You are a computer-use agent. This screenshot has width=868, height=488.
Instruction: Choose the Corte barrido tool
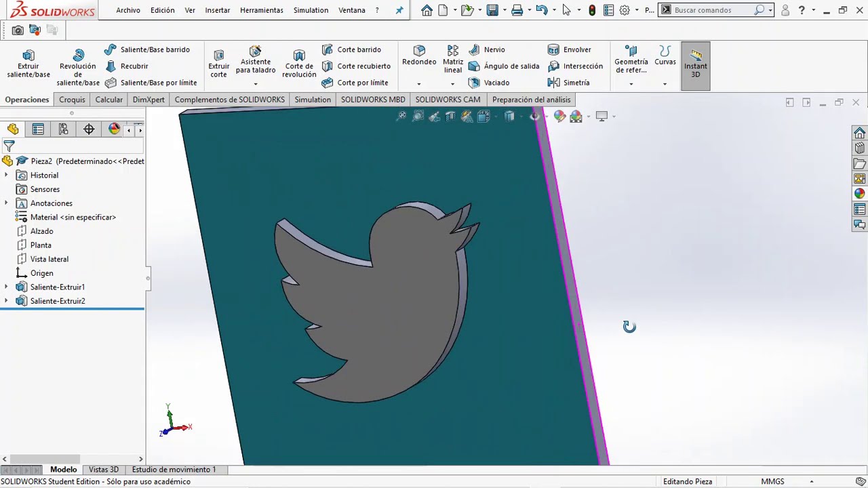point(351,49)
